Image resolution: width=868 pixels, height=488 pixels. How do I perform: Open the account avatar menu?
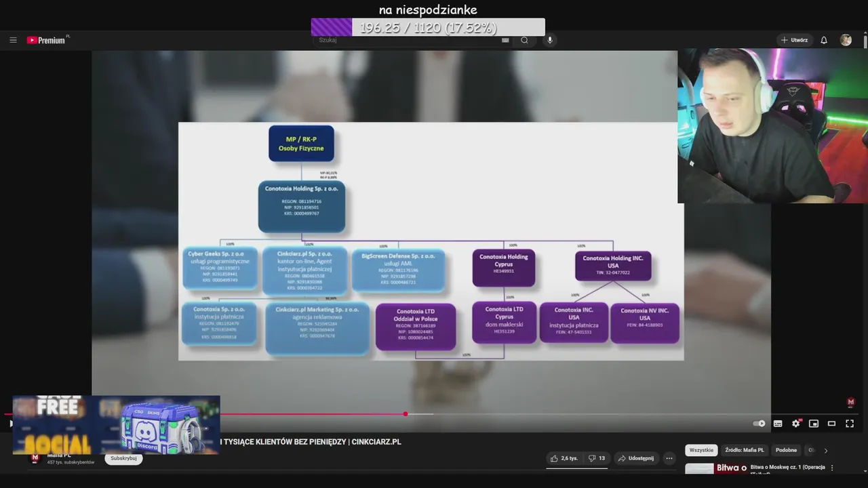846,40
